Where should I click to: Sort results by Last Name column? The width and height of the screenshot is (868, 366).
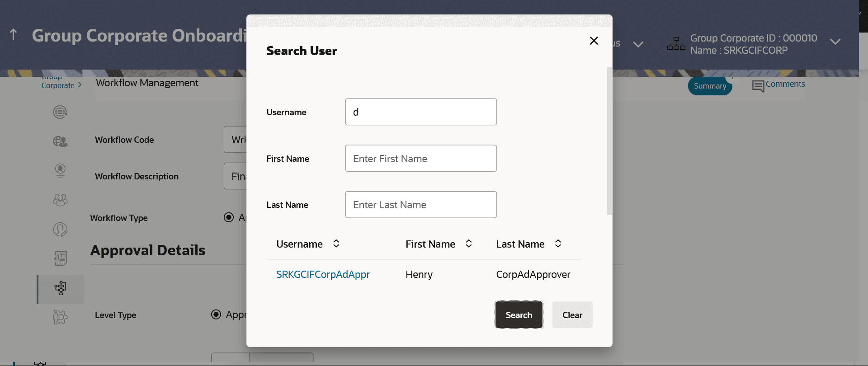[x=558, y=244]
